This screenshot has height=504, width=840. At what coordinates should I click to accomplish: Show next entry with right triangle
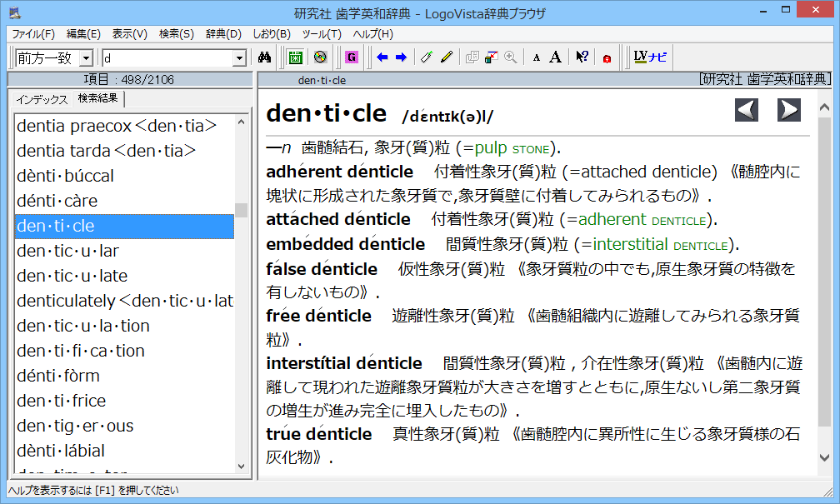pos(789,110)
